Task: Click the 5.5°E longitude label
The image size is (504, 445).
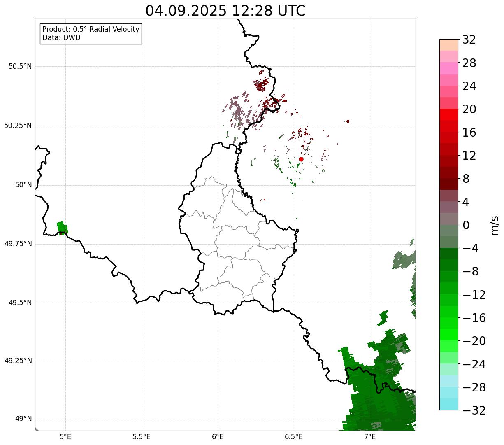Action: point(142,437)
